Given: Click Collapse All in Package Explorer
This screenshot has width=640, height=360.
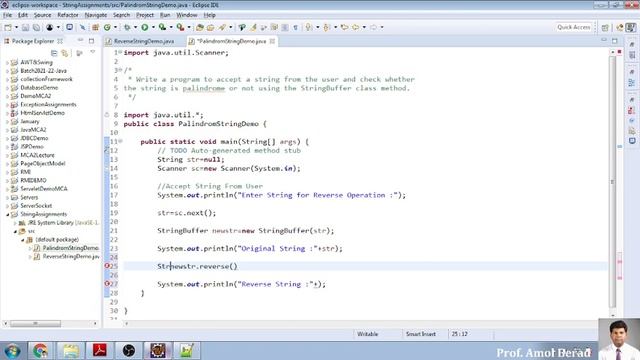Looking at the screenshot, I should (x=54, y=53).
